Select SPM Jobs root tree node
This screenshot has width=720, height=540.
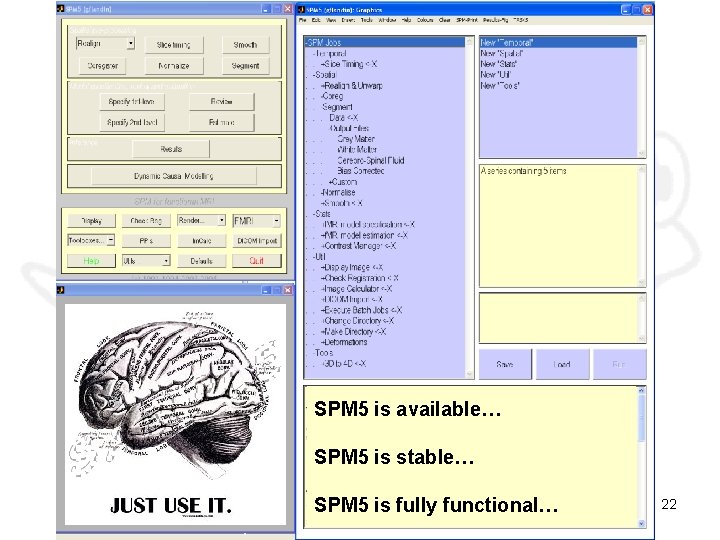coord(385,42)
